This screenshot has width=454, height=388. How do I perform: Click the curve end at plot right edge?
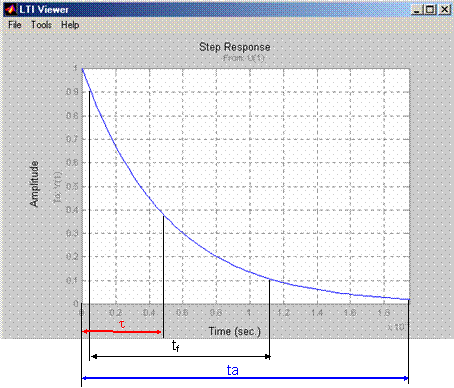409,299
